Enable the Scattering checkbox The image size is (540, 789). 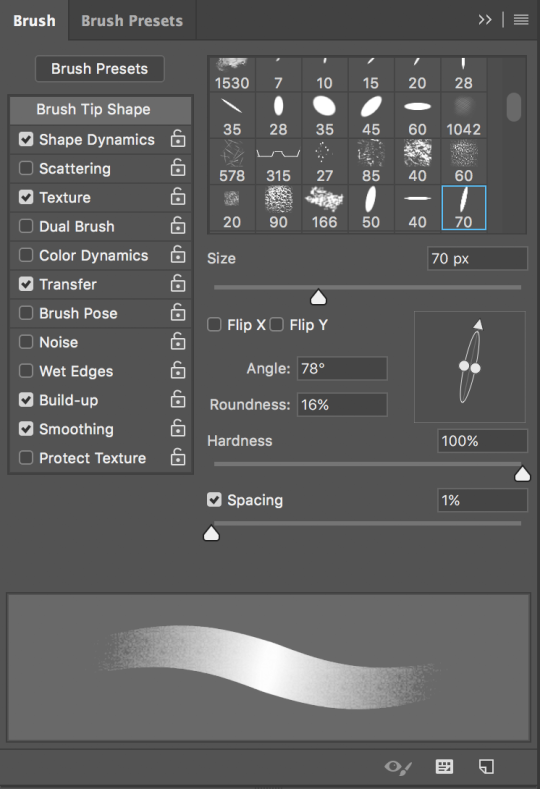[x=26, y=168]
